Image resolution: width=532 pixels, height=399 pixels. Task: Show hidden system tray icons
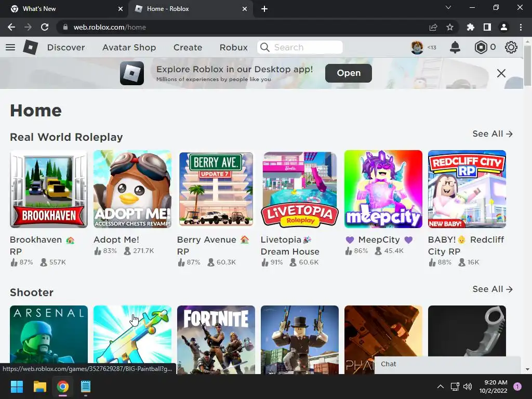[441, 387]
